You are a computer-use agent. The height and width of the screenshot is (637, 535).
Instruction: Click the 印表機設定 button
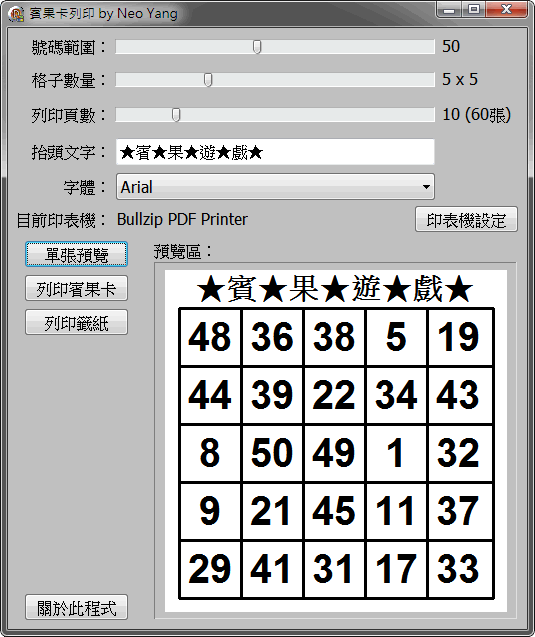tap(466, 220)
